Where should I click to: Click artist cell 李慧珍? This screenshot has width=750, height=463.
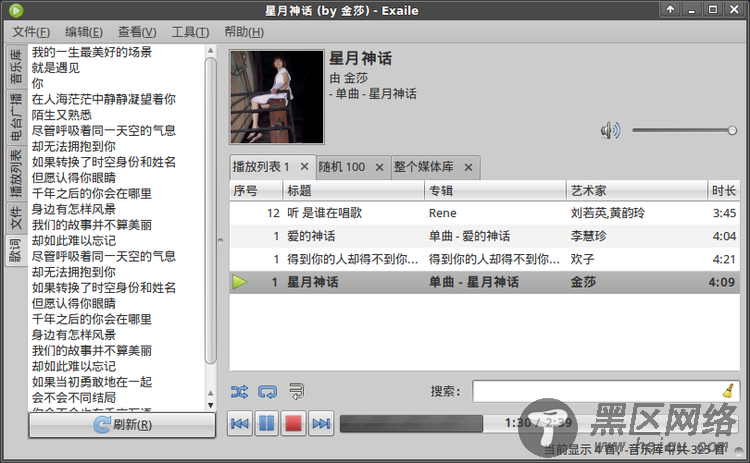(588, 236)
